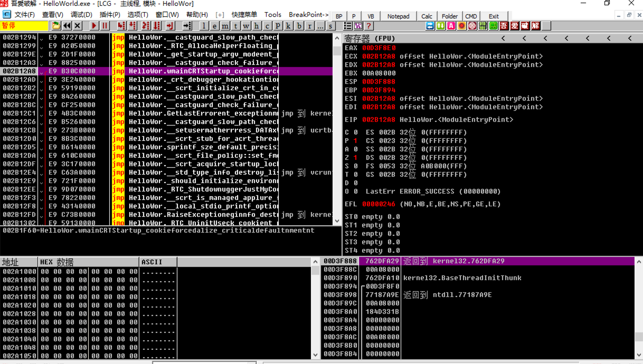Execute till return icon
643x364 pixels.
tap(170, 26)
